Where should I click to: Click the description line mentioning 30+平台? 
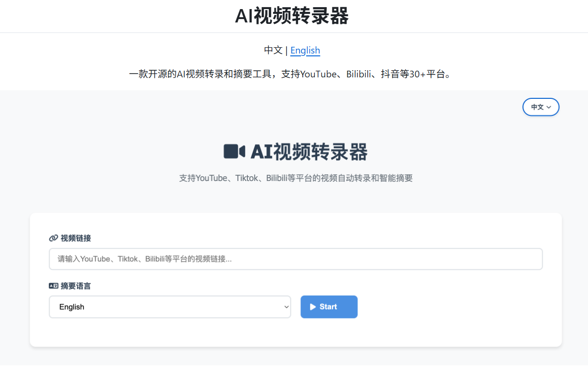tap(290, 74)
